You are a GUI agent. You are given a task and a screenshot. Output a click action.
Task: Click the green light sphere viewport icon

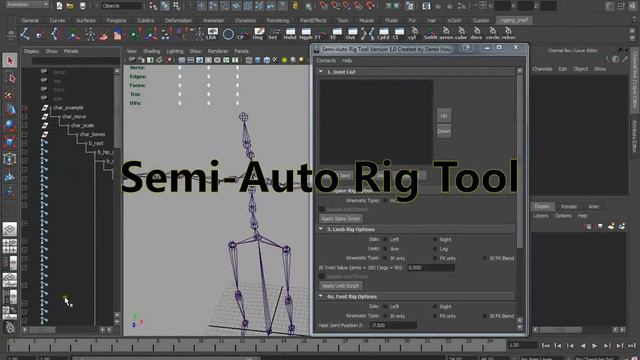(284, 60)
